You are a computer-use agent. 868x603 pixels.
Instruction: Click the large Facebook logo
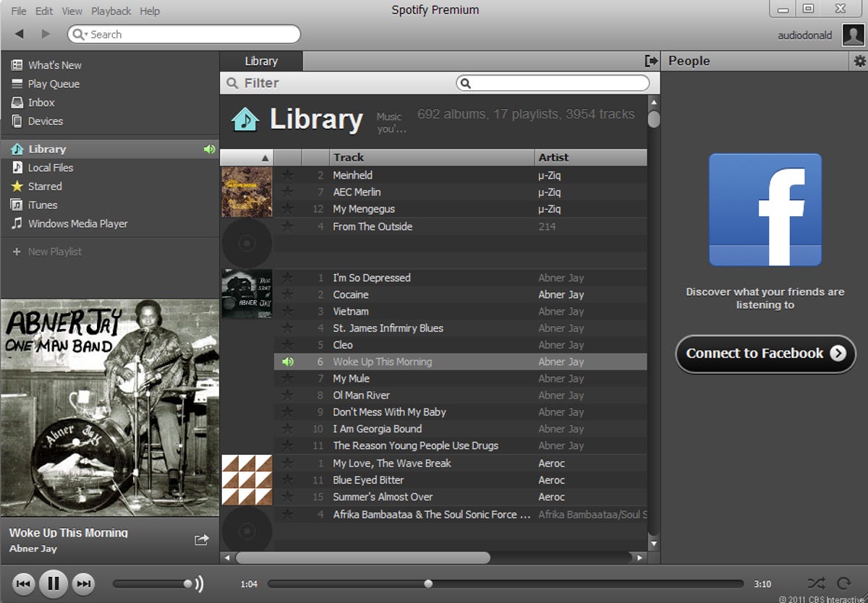[x=765, y=210]
